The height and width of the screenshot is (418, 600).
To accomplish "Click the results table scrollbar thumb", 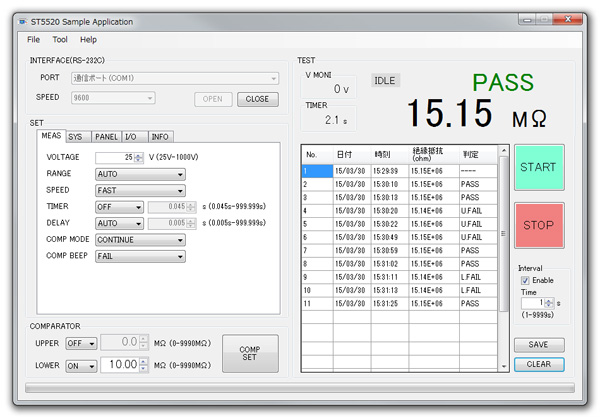I will pyautogui.click(x=504, y=233).
